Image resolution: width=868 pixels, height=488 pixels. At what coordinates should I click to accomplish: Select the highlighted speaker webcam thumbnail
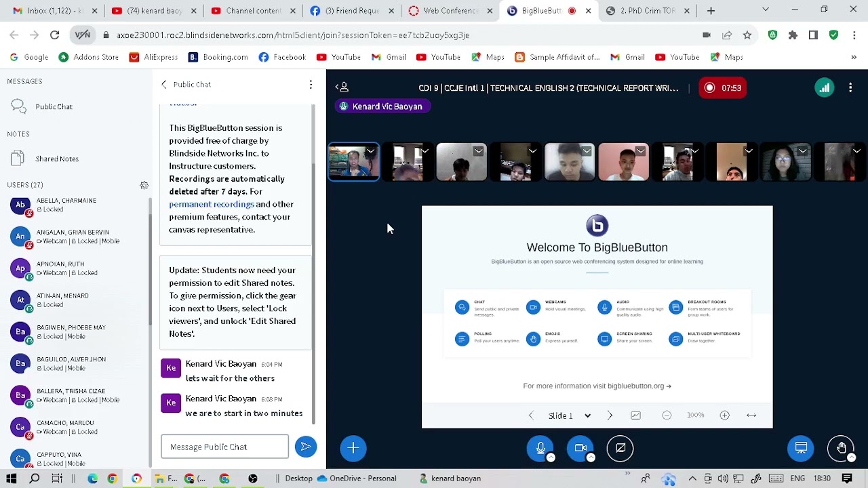(353, 162)
